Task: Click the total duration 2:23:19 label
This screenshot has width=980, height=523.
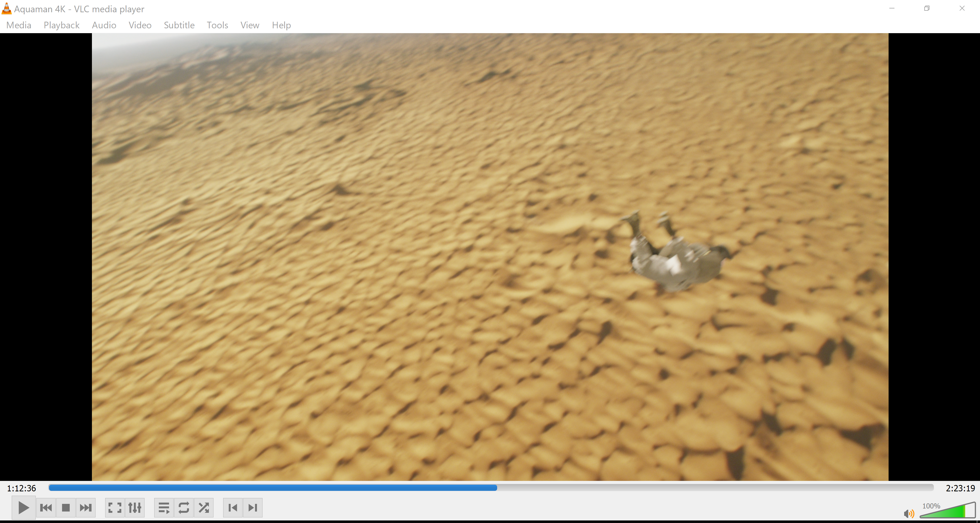Action: coord(960,488)
